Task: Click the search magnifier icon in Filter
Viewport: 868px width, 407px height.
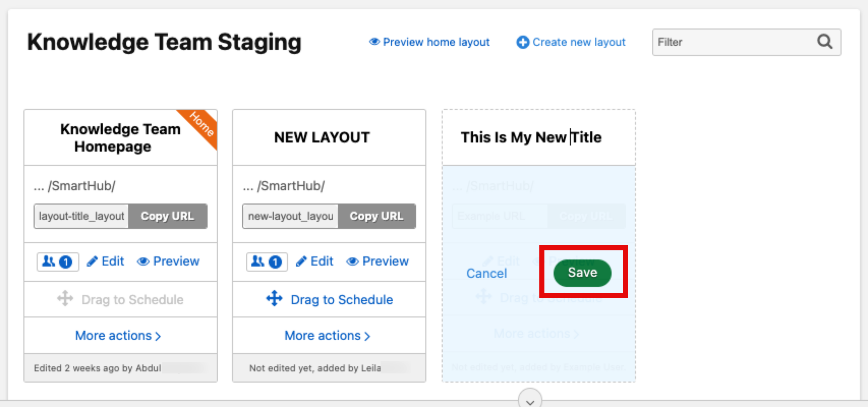Action: pos(824,42)
